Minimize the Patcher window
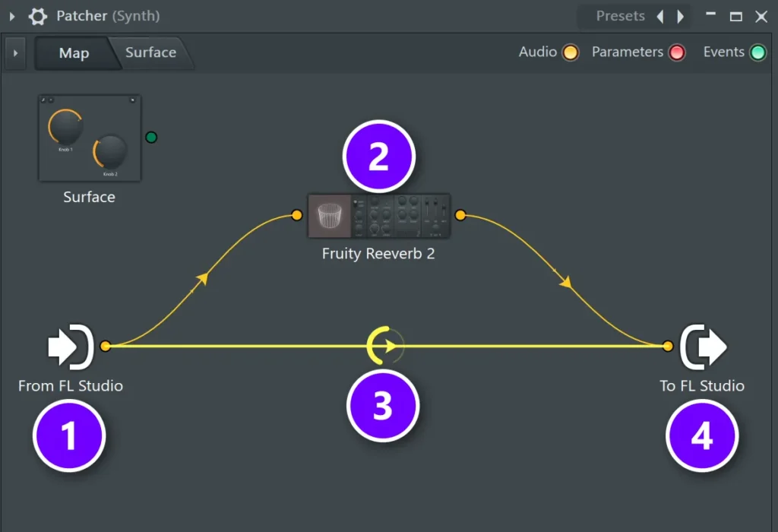 click(710, 15)
